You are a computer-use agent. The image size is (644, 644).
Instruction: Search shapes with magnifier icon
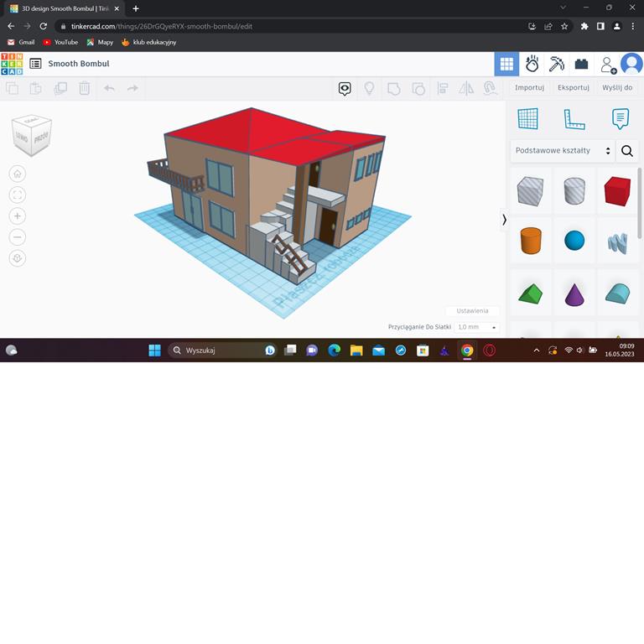click(627, 151)
